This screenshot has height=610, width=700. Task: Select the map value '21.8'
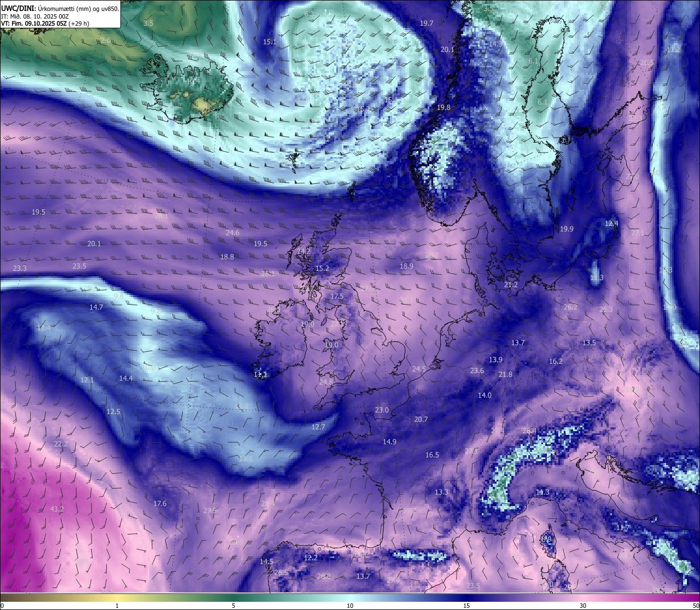(505, 374)
